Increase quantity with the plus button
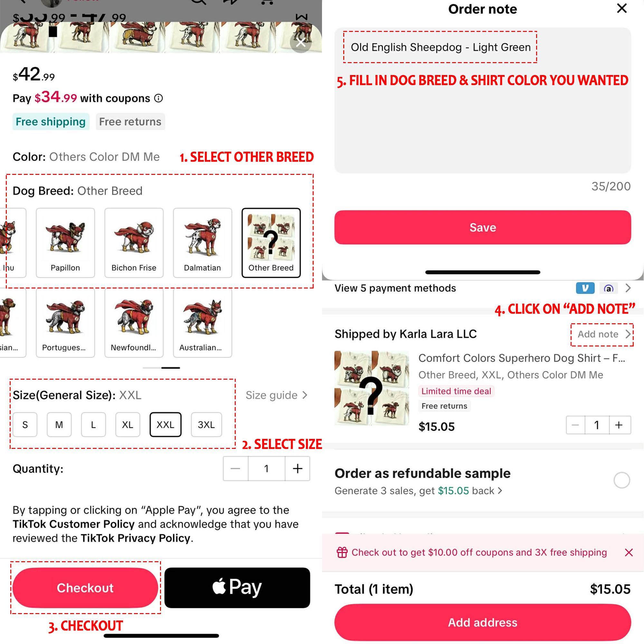The width and height of the screenshot is (644, 644). [297, 469]
